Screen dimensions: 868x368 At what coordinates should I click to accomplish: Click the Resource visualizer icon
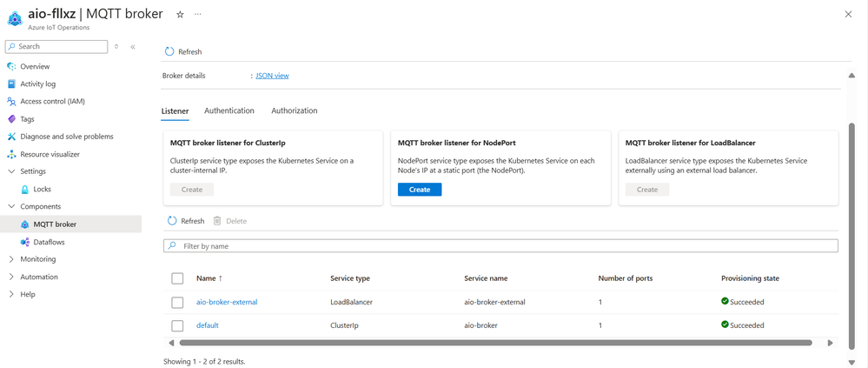(11, 154)
